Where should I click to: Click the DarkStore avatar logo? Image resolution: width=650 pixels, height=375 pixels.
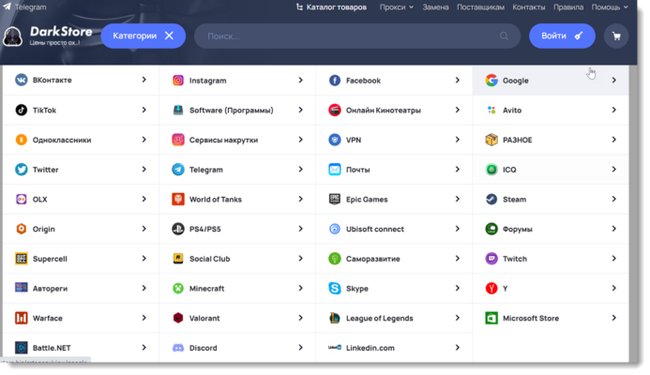pyautogui.click(x=12, y=36)
